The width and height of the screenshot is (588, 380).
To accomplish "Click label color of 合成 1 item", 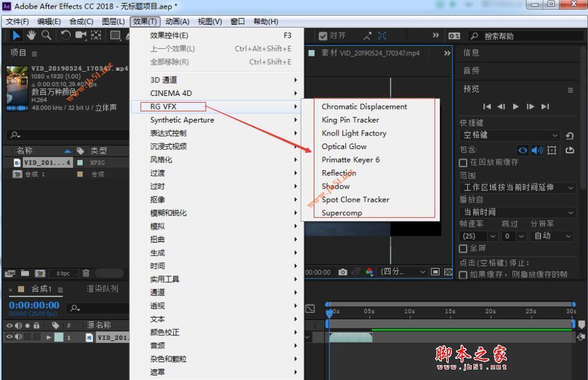I will (x=80, y=174).
